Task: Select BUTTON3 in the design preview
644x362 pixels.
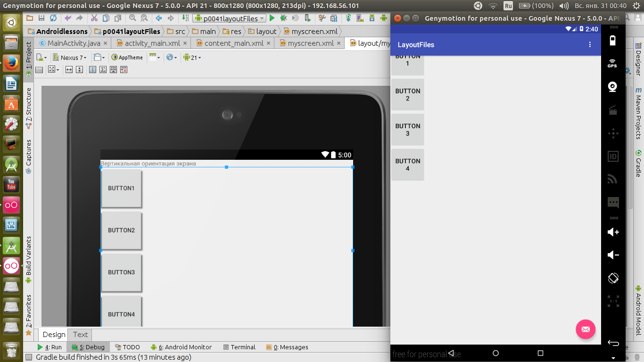Action: [x=121, y=272]
